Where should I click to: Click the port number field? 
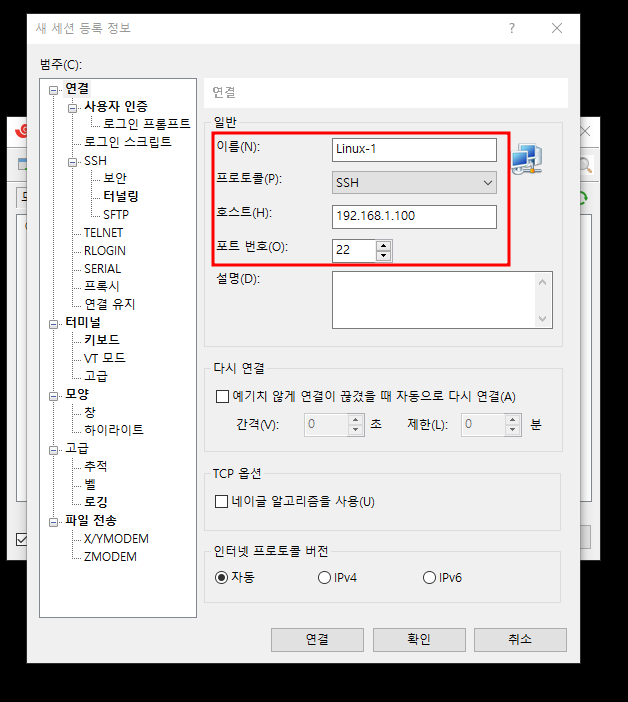tap(354, 250)
